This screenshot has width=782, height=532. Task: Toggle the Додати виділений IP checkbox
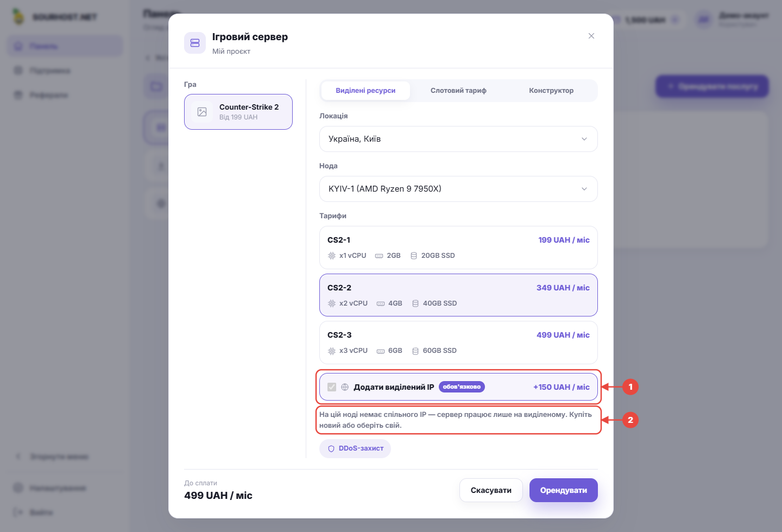click(332, 387)
